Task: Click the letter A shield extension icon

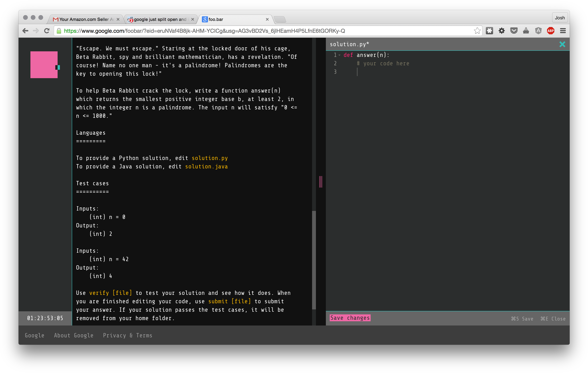Action: click(x=538, y=31)
